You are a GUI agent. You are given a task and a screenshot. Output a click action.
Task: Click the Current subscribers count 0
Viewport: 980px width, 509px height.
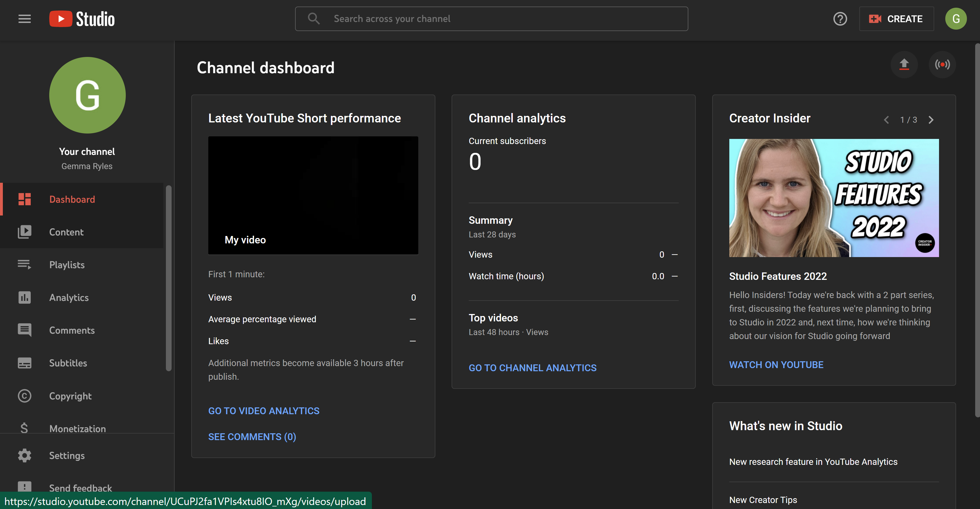point(475,161)
